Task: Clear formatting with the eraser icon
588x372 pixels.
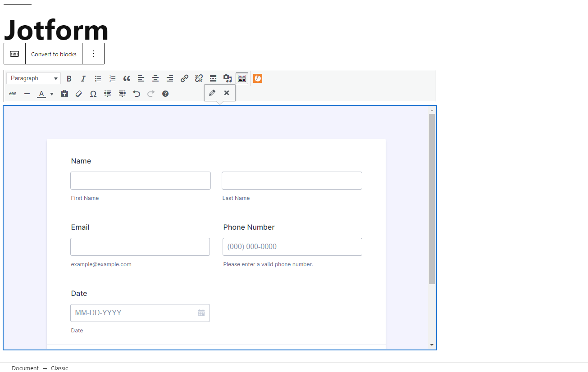Action: pyautogui.click(x=79, y=94)
